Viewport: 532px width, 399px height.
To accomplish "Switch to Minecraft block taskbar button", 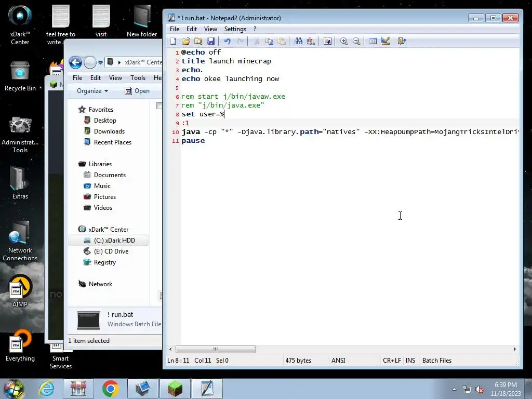I will point(175,389).
